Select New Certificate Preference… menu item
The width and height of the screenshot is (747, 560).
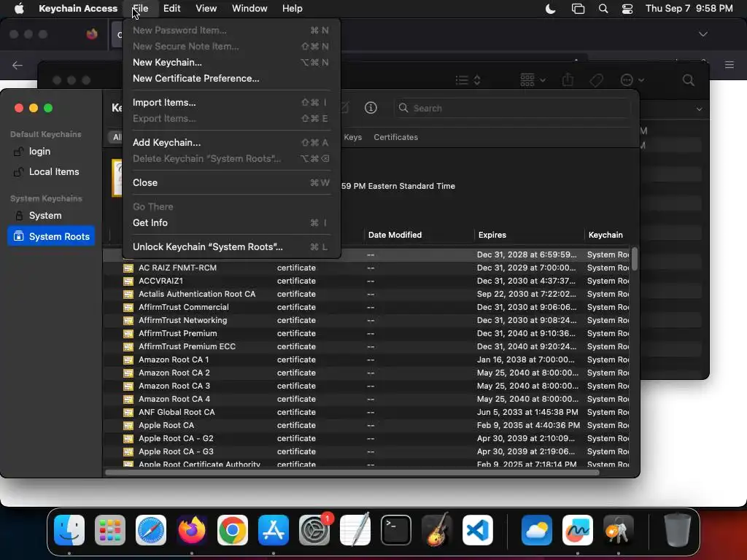(x=231, y=79)
